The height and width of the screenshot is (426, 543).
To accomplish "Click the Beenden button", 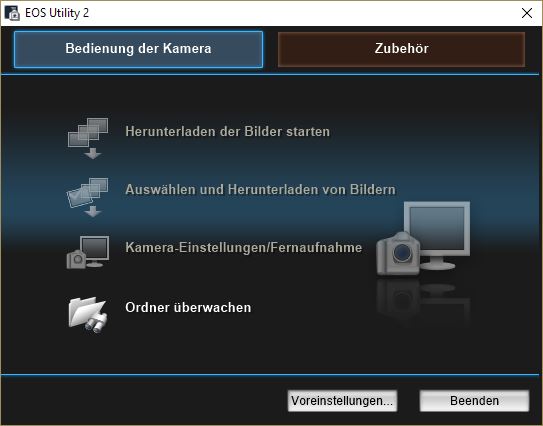I will 474,401.
